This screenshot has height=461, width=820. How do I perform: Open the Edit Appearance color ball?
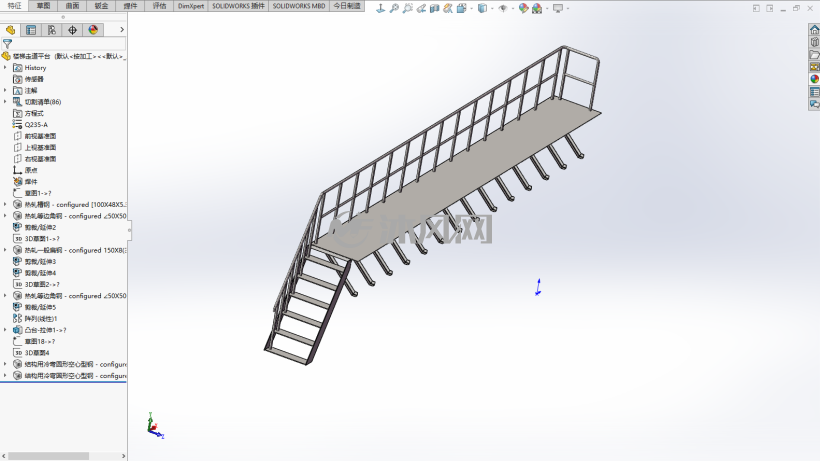click(x=523, y=8)
